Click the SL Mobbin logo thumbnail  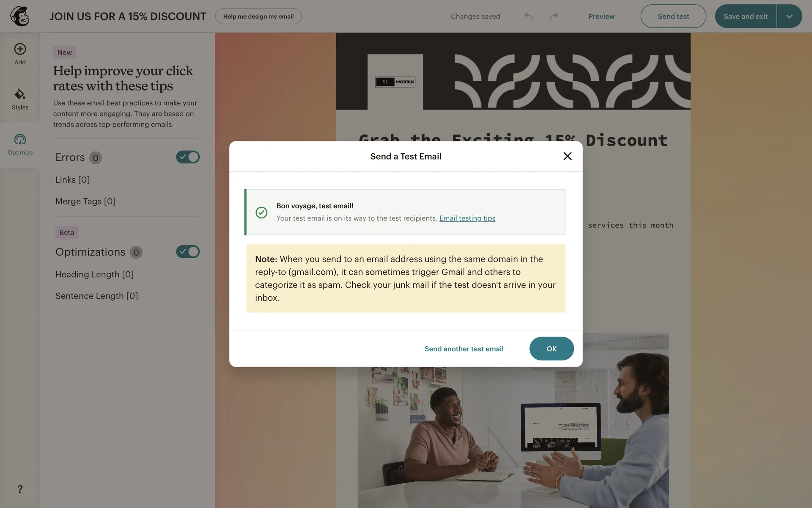tap(395, 82)
